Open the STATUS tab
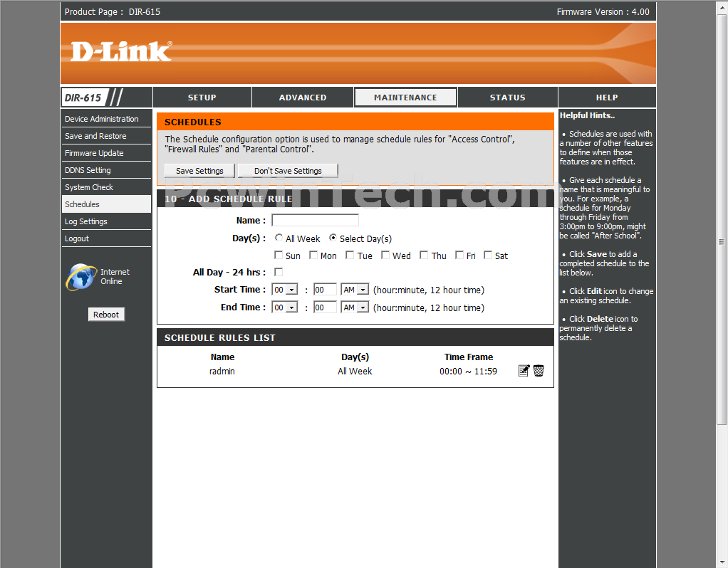 click(507, 98)
